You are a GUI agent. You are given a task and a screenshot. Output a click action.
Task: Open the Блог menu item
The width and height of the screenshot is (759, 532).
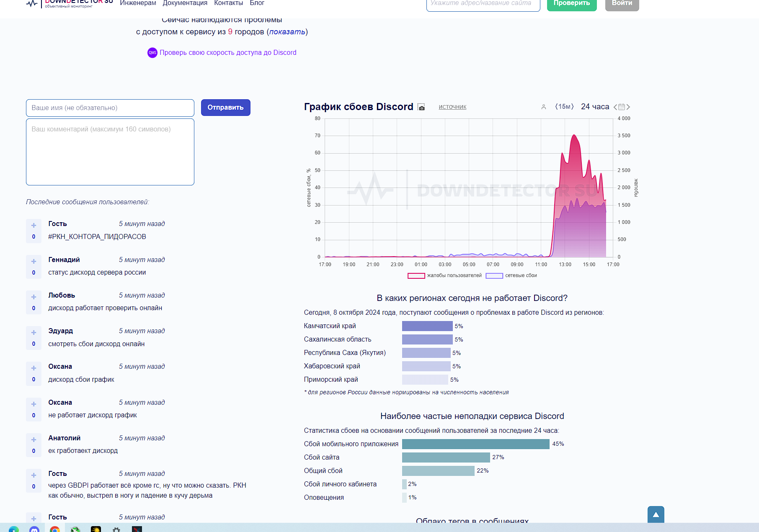pyautogui.click(x=257, y=3)
